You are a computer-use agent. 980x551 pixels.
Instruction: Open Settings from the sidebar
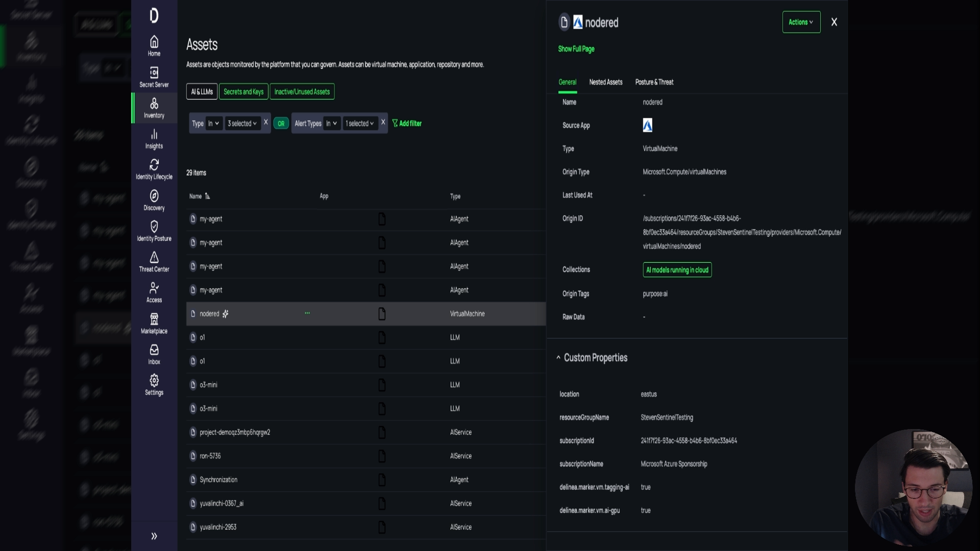tap(154, 384)
